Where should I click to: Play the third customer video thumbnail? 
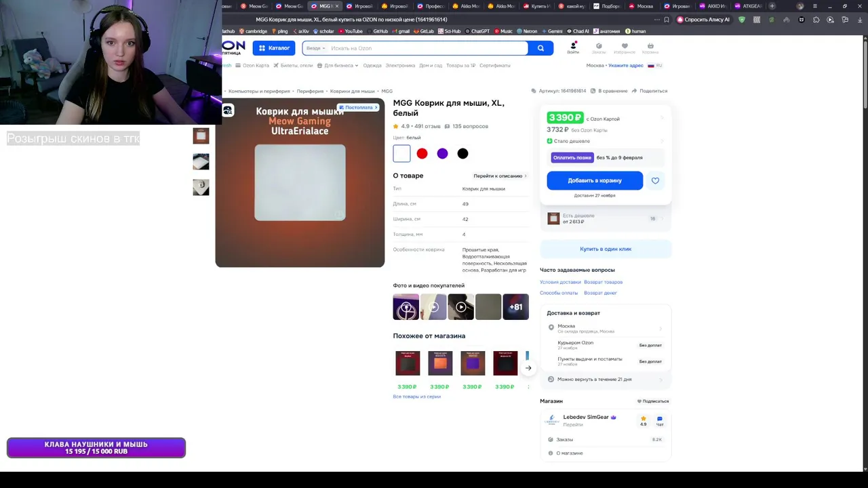click(x=460, y=307)
